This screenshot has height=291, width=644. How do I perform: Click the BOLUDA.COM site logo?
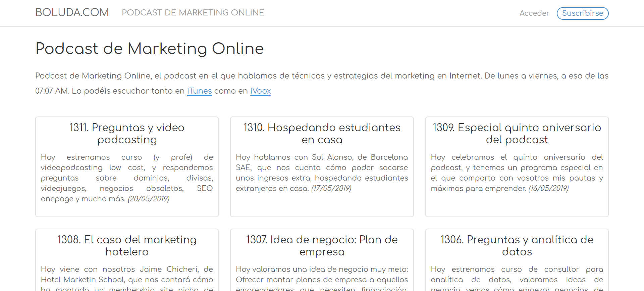72,12
